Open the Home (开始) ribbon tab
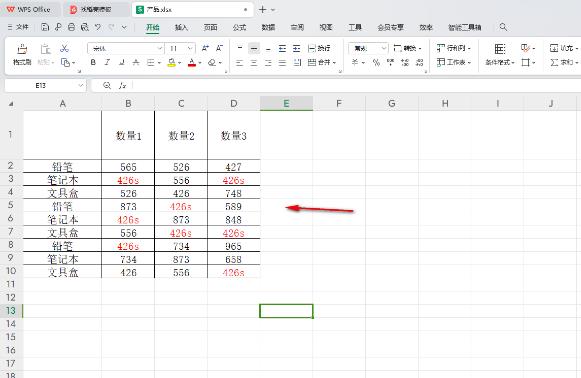The width and height of the screenshot is (581, 378). tap(152, 27)
